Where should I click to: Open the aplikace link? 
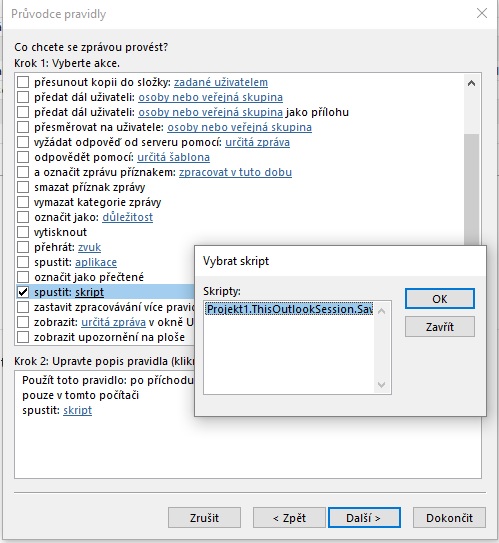tap(96, 262)
